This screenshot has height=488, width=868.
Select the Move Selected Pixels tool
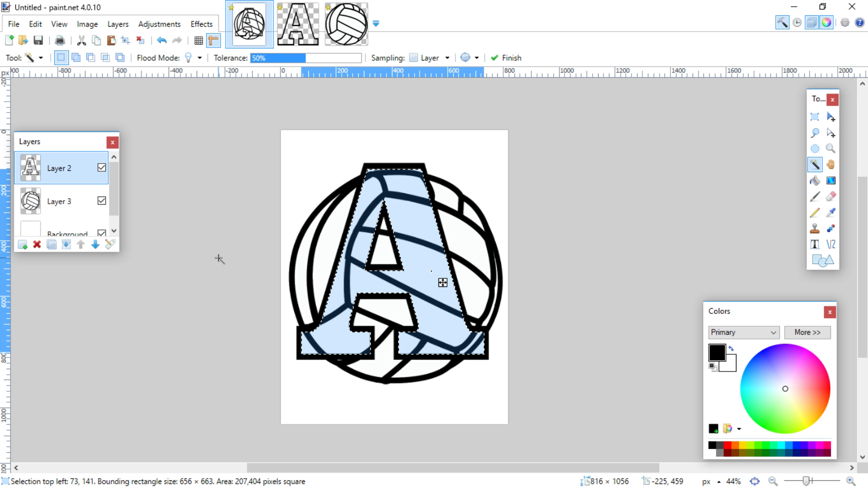coord(831,117)
